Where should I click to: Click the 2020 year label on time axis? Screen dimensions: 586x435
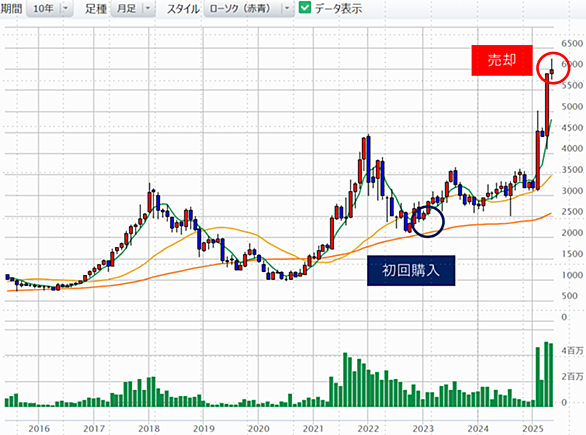point(259,428)
